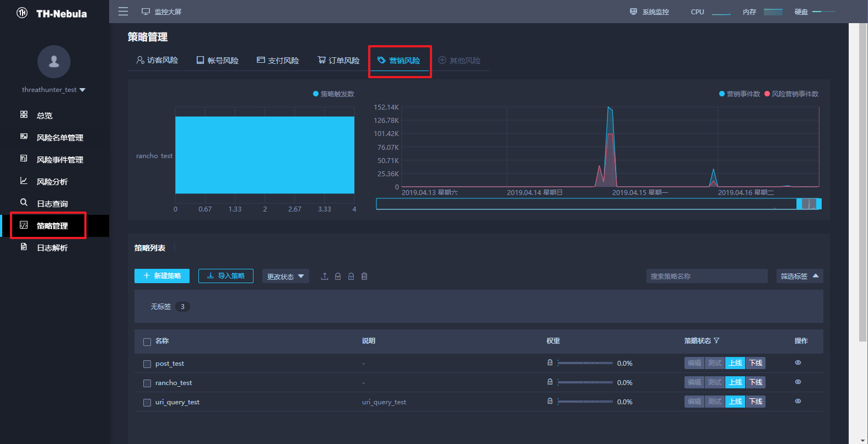The height and width of the screenshot is (444, 868).
Task: Open the threathunter_test user dropdown
Action: (53, 90)
